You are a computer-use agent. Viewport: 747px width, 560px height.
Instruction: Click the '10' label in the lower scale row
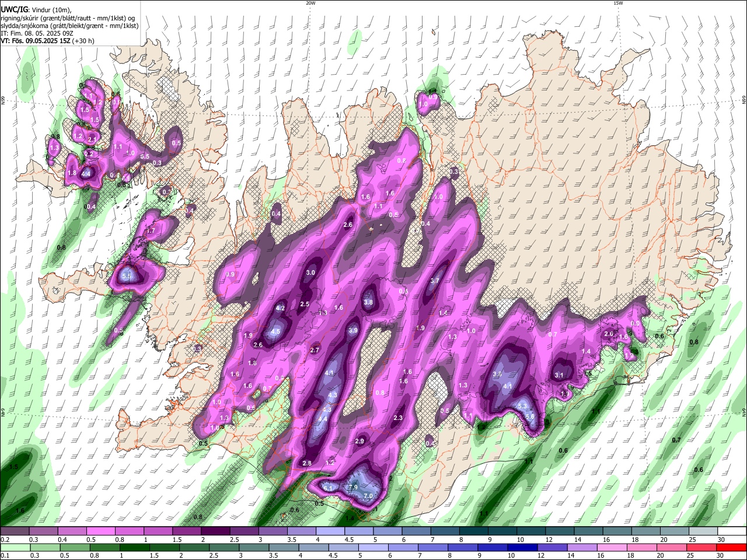tap(511, 556)
